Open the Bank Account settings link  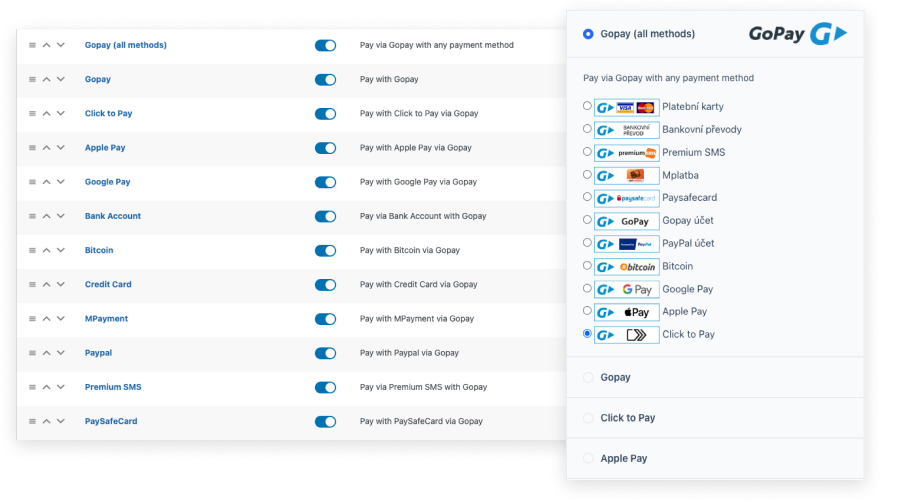[112, 216]
